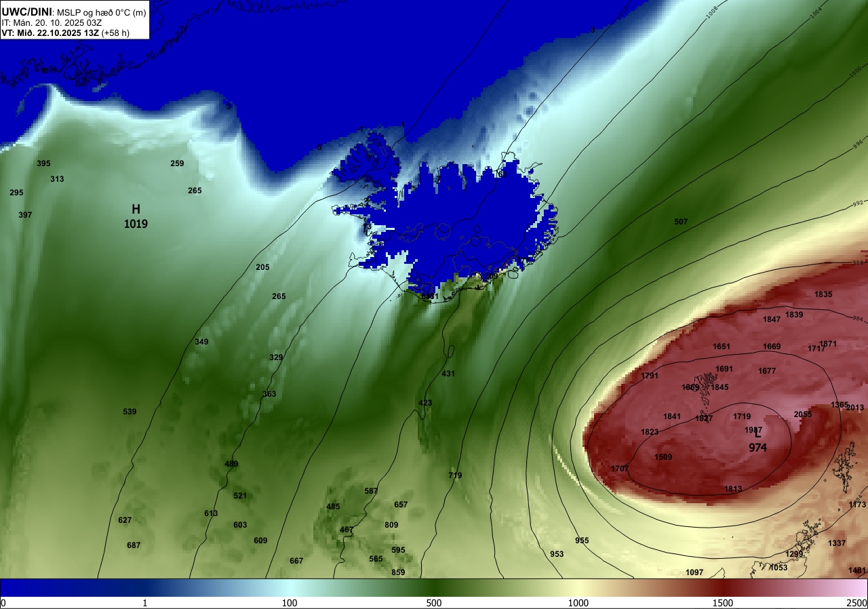Click the height value 1097
The image size is (868, 609).
(x=694, y=572)
